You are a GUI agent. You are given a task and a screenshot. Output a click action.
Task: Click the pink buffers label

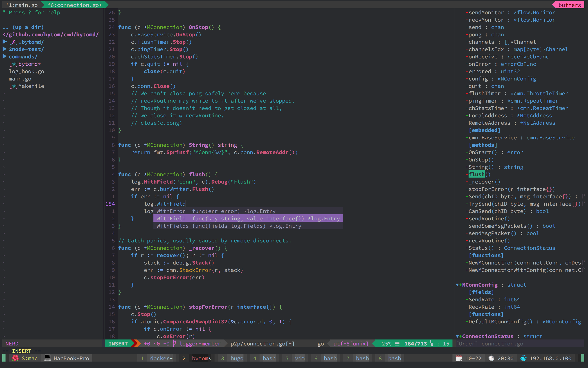pos(570,5)
